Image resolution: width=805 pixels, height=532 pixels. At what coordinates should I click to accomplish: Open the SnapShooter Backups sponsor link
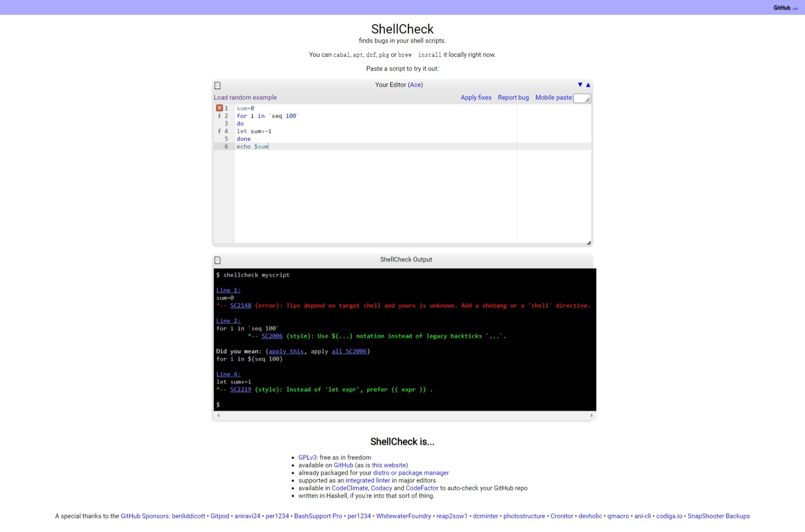pos(718,516)
